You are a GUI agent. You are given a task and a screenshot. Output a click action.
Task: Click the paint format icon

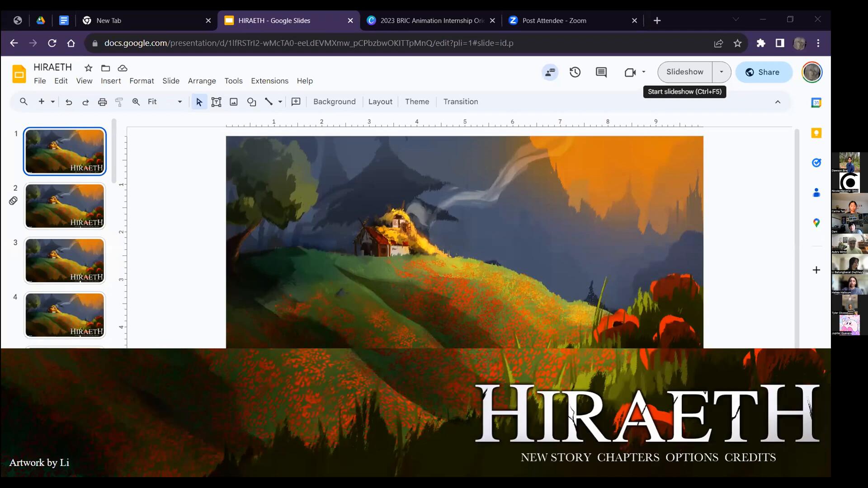[x=119, y=102]
